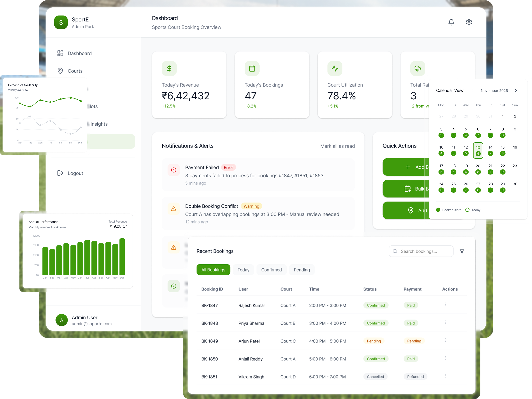Select November 13 on the calendar
The width and height of the screenshot is (532, 399).
[x=478, y=150]
